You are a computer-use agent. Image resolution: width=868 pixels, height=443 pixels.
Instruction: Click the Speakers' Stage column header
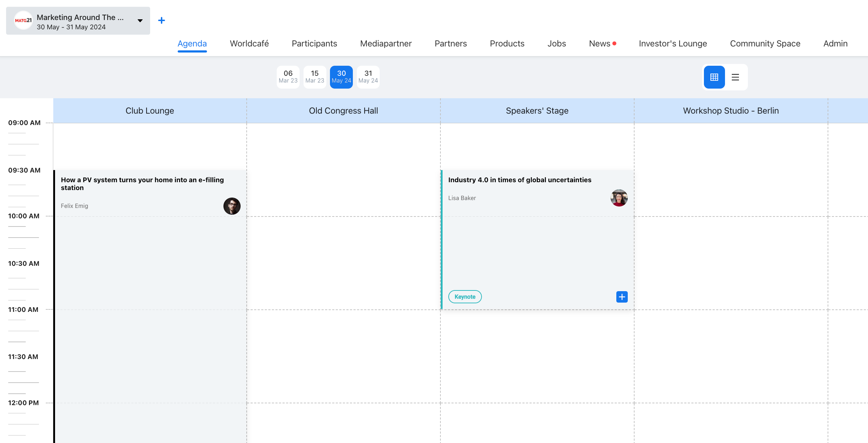(537, 111)
